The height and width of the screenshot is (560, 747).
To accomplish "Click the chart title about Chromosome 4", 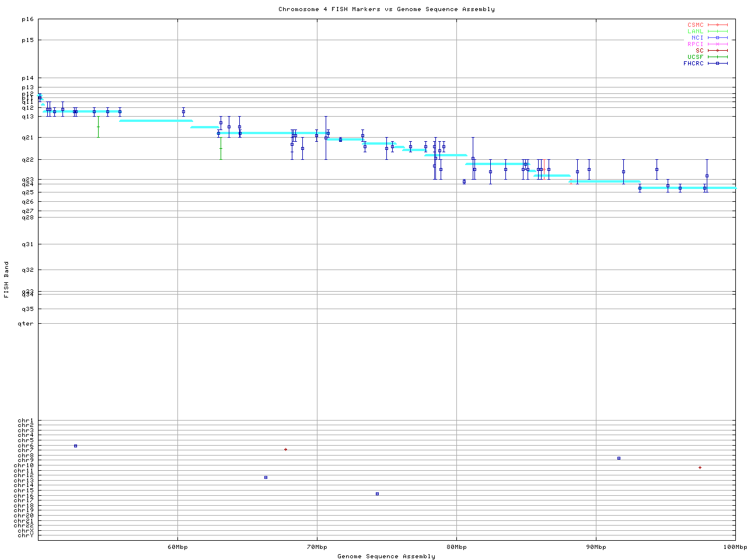I will 386,9.
